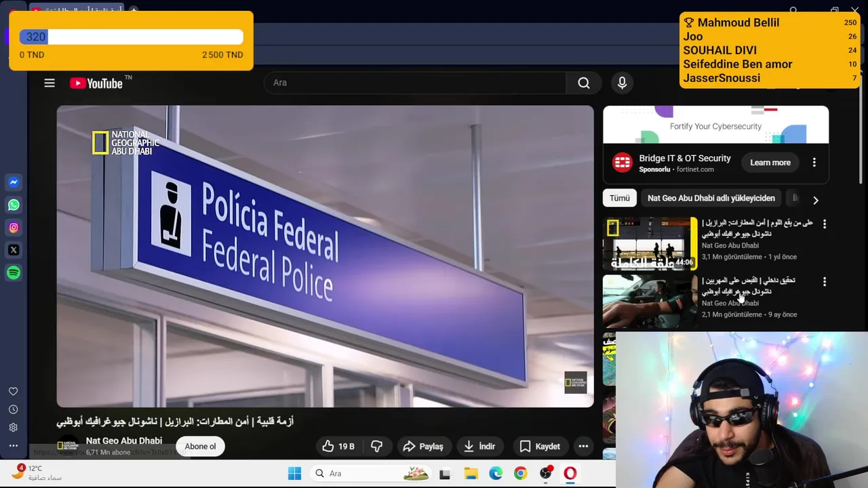Share the video via 'Paylaş'
Viewport: 868px width, 488px height.
(423, 446)
